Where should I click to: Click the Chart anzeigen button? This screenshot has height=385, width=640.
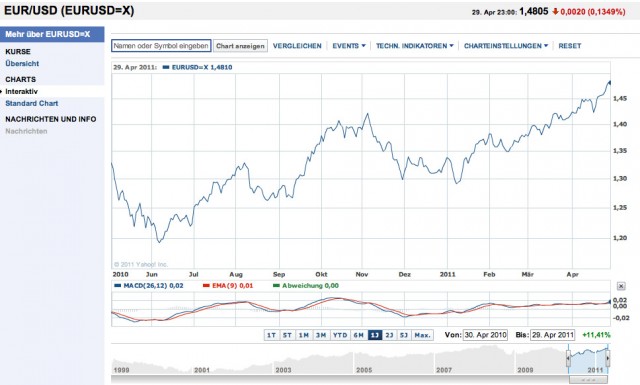[x=240, y=46]
